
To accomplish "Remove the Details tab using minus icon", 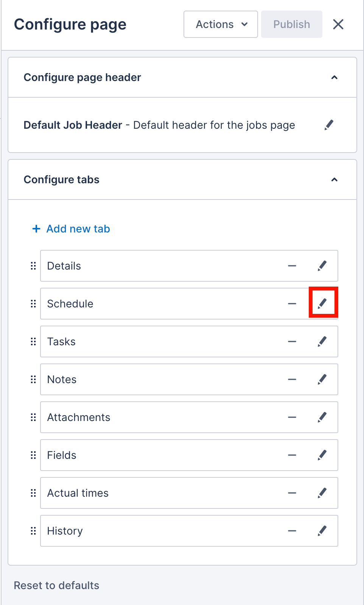I will pyautogui.click(x=292, y=266).
